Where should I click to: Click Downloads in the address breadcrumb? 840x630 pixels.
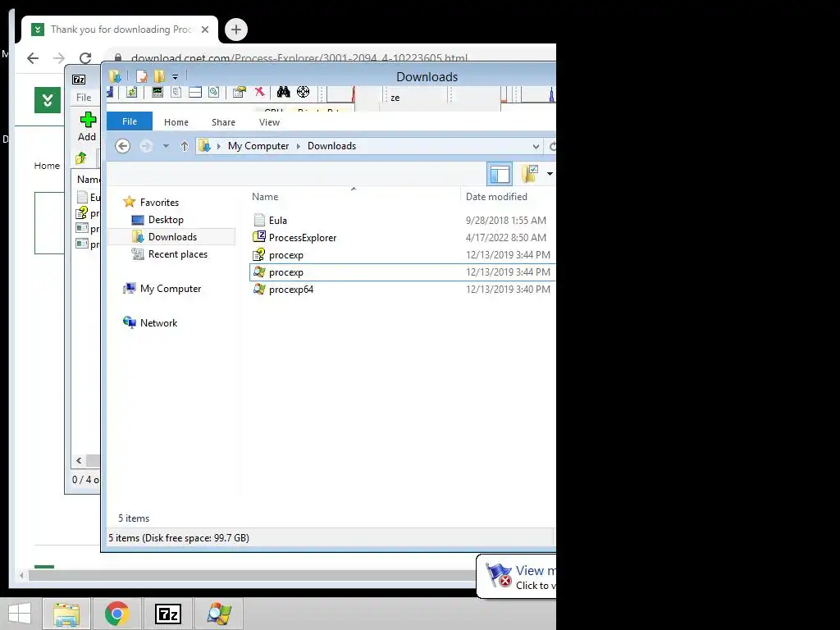click(x=331, y=146)
